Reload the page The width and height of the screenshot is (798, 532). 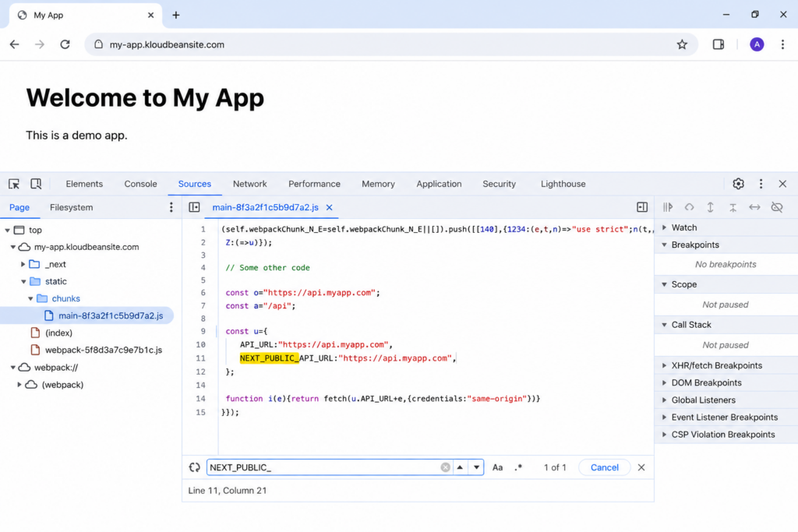tap(65, 44)
